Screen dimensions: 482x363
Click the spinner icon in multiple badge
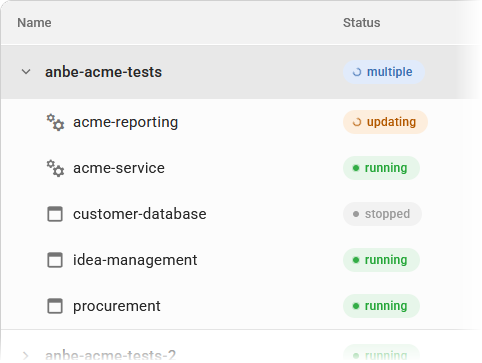click(357, 72)
